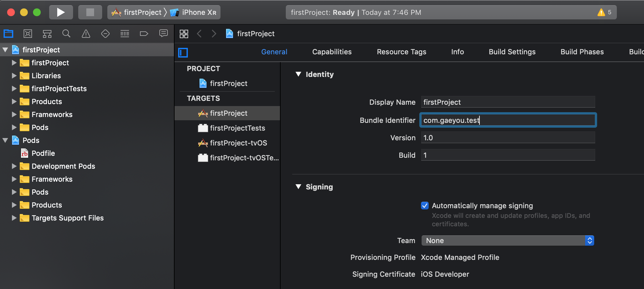Screen dimensions: 644x289
Task: Expand the Pods folder under firstProject
Action: point(14,127)
